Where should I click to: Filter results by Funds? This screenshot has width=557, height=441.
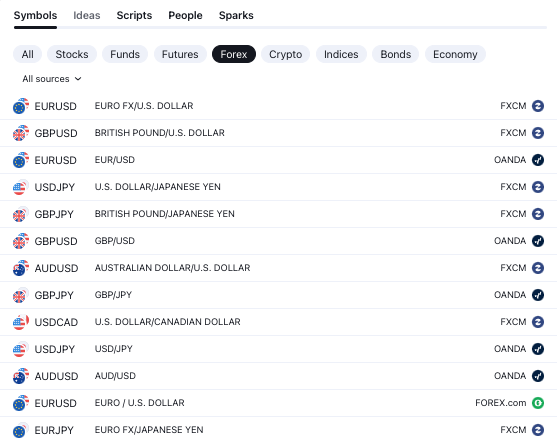125,54
